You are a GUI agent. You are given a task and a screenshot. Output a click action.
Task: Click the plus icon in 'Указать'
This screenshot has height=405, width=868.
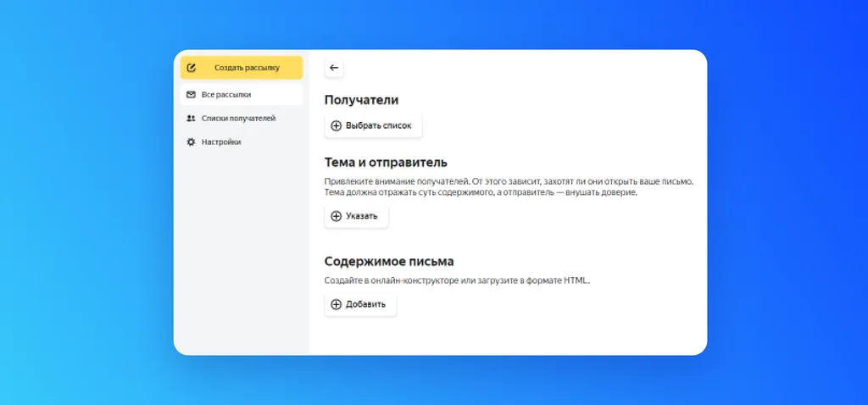click(336, 216)
